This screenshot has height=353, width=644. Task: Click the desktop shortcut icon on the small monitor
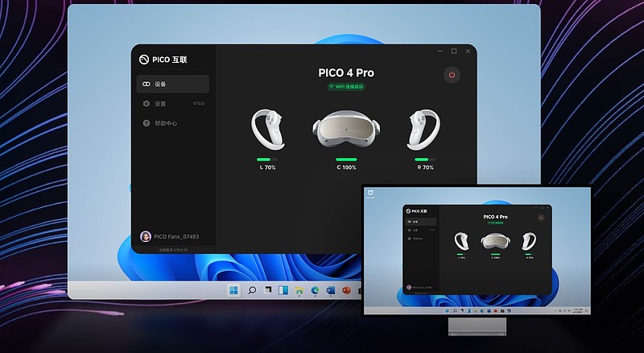pos(370,193)
